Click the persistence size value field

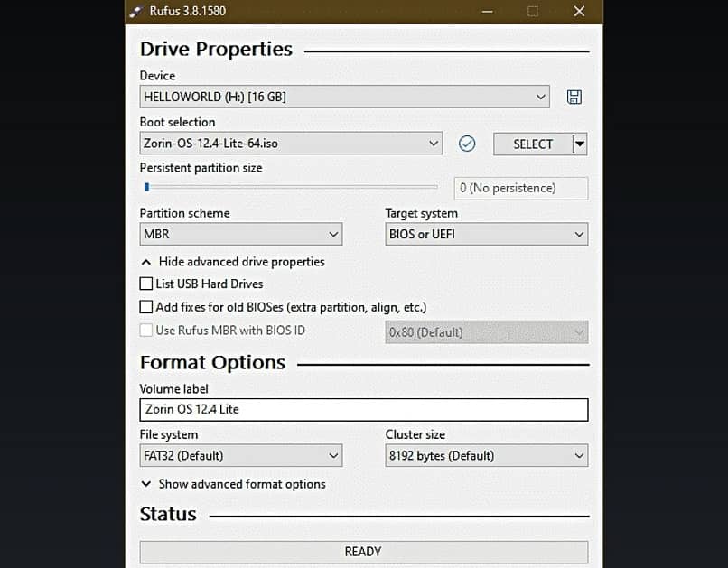tap(521, 188)
